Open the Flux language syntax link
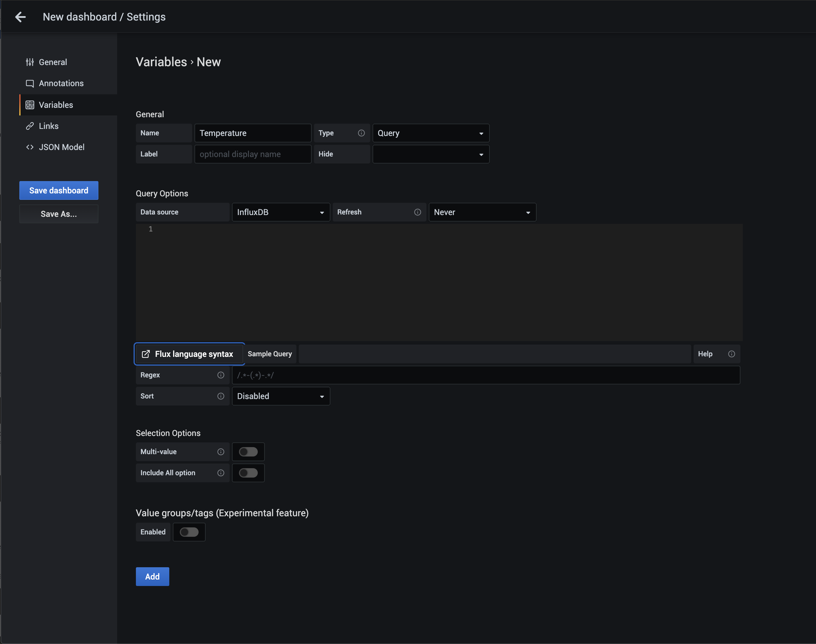This screenshot has width=816, height=644. (x=188, y=354)
